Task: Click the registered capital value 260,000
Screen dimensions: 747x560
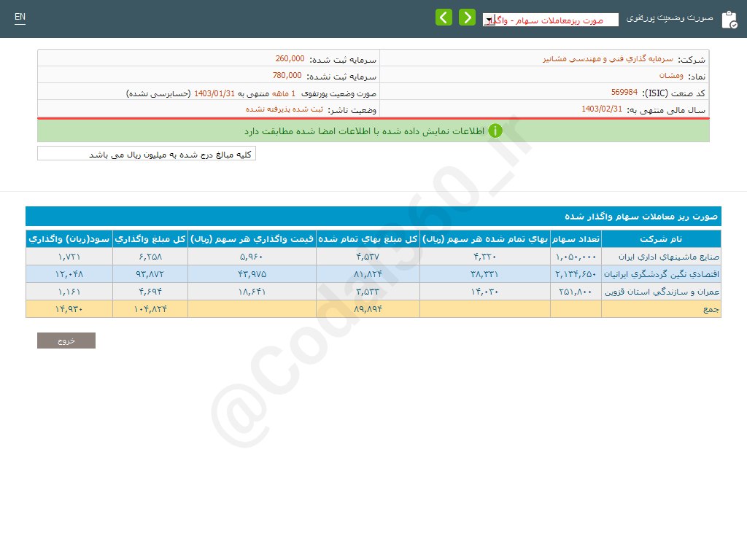Action: (x=289, y=59)
